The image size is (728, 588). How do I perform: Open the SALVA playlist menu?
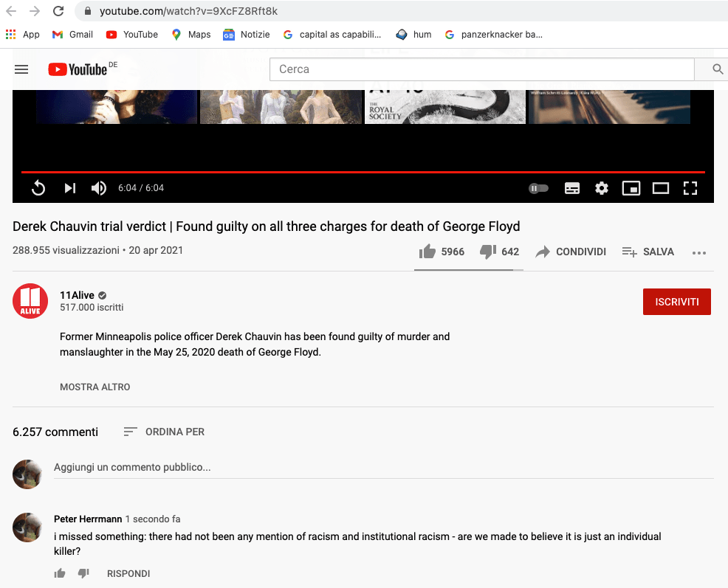coord(648,252)
